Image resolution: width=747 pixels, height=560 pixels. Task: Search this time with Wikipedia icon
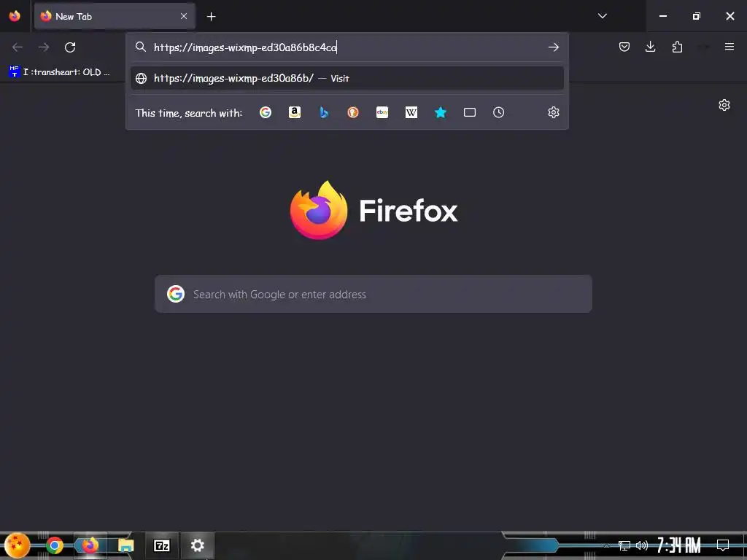pos(411,112)
